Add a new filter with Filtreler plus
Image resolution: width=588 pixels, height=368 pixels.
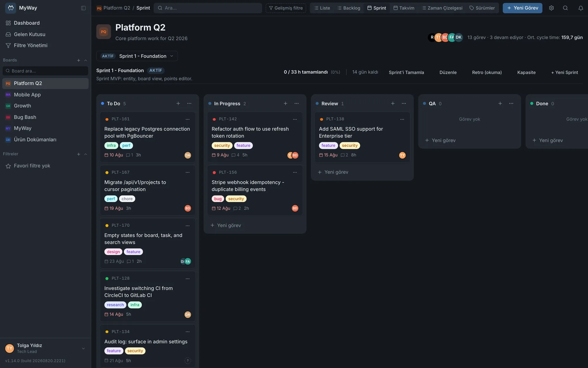tap(78, 154)
